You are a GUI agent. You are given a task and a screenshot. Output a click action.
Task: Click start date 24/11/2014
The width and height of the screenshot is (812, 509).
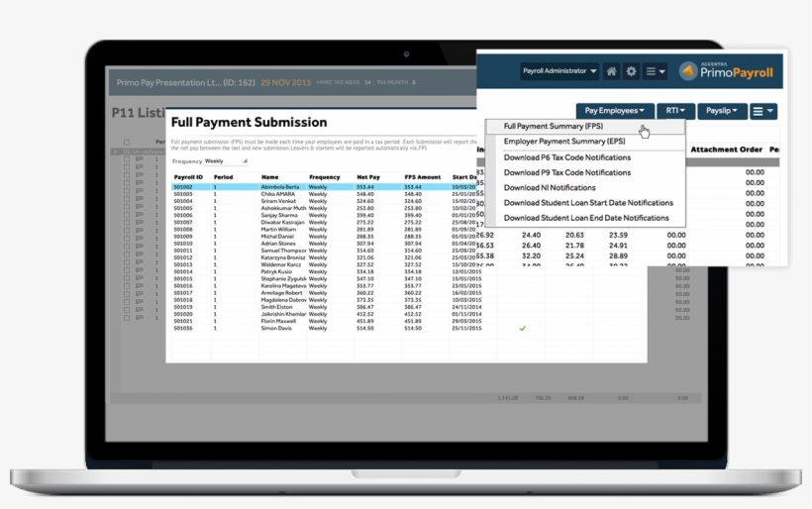coord(466,307)
